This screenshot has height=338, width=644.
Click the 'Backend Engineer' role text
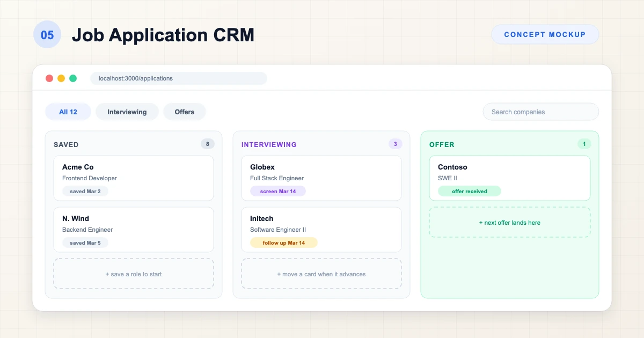coord(87,230)
